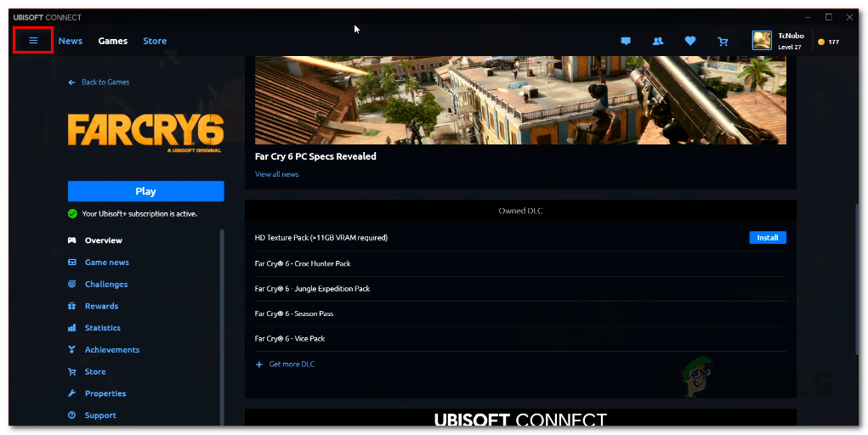Open the chat messages icon
This screenshot has width=868, height=435.
tap(626, 41)
